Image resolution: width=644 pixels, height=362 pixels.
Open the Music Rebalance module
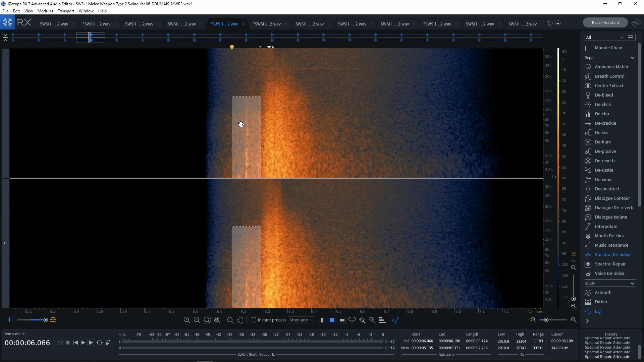pyautogui.click(x=611, y=245)
